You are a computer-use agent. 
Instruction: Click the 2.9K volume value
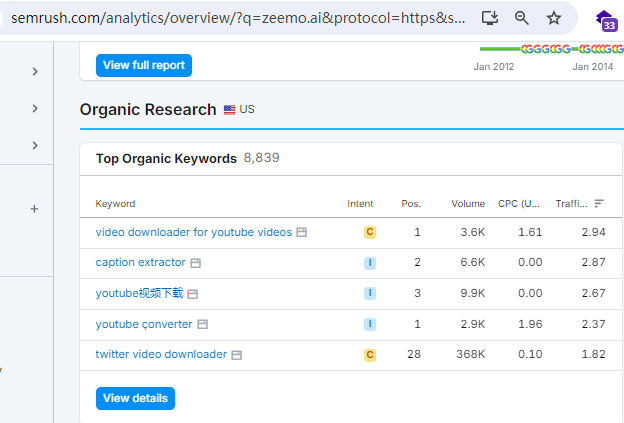(x=473, y=324)
